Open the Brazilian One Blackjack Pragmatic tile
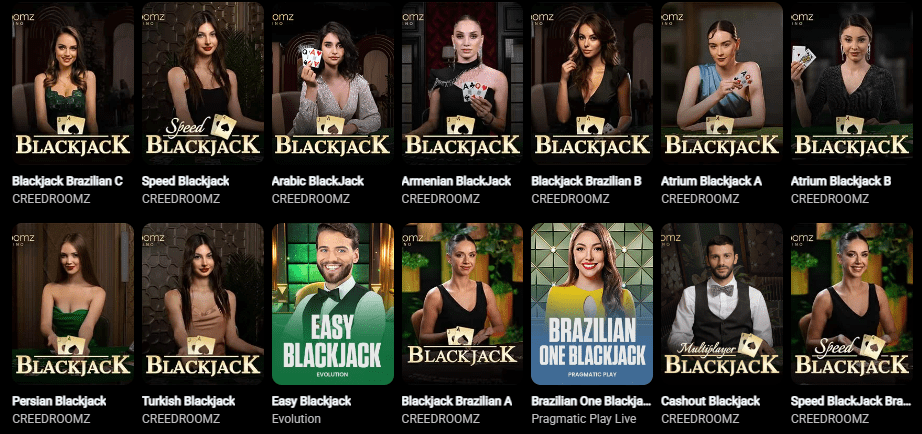 pyautogui.click(x=592, y=303)
